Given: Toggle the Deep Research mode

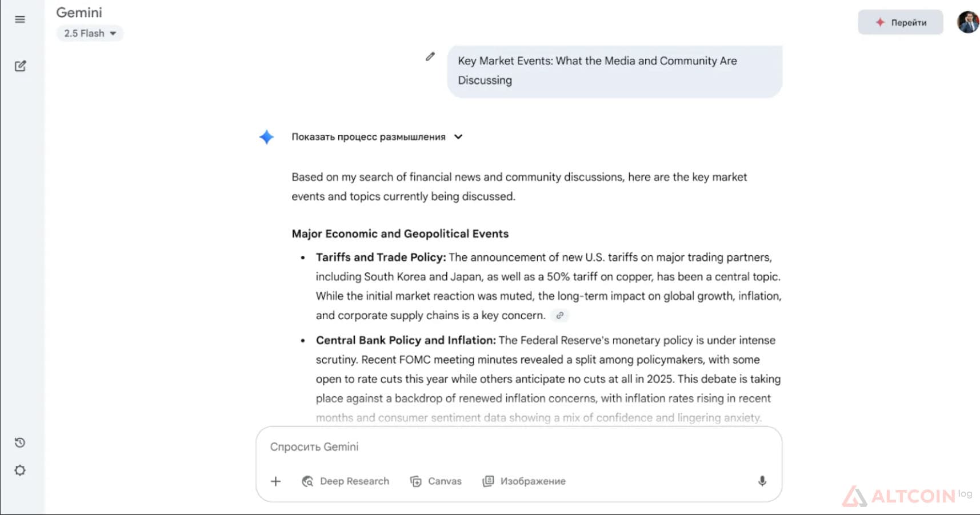Looking at the screenshot, I should coord(345,481).
